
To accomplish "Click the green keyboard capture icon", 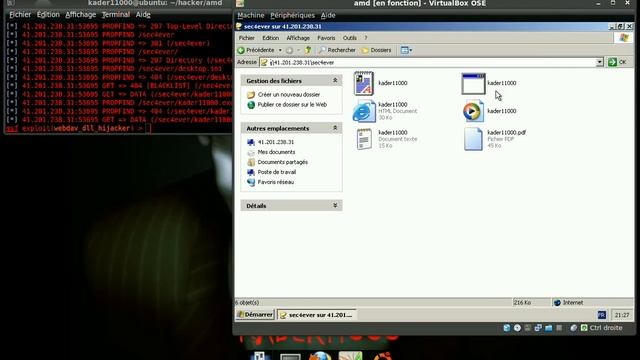I will (584, 328).
